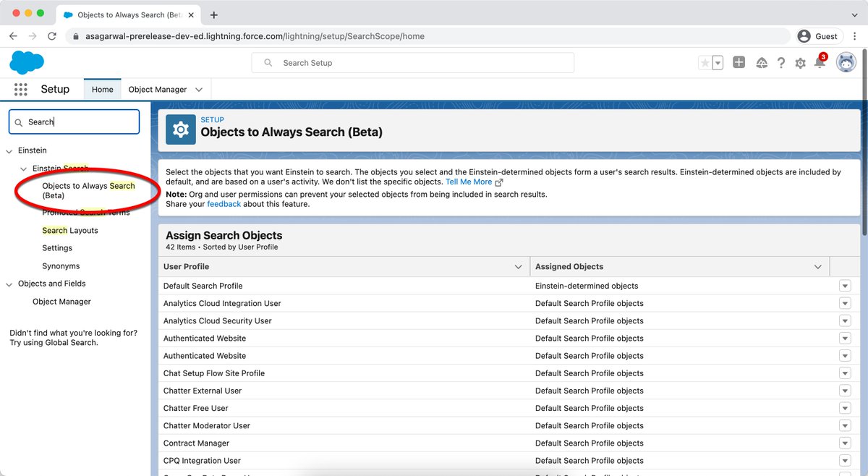Open row actions for Analytics Cloud Integration User
This screenshot has height=476, width=868.
pyautogui.click(x=845, y=303)
